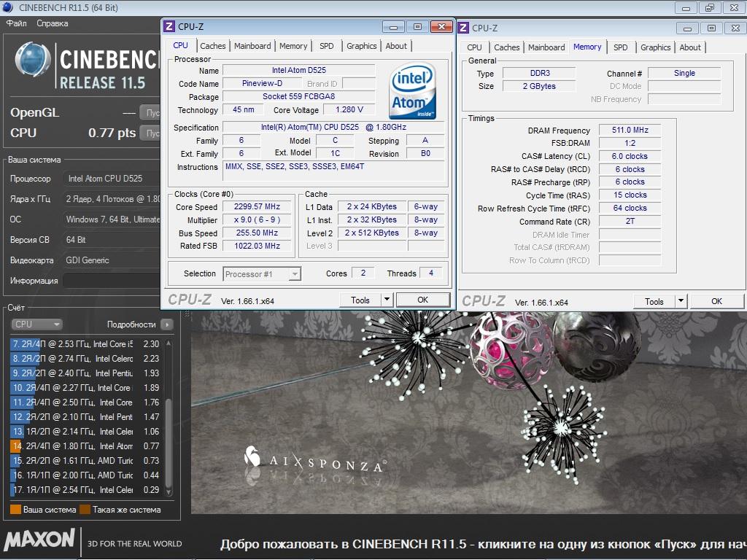Select ranking row 14 Intel Atom 0.77
The height and width of the screenshot is (560, 747).
(x=85, y=446)
